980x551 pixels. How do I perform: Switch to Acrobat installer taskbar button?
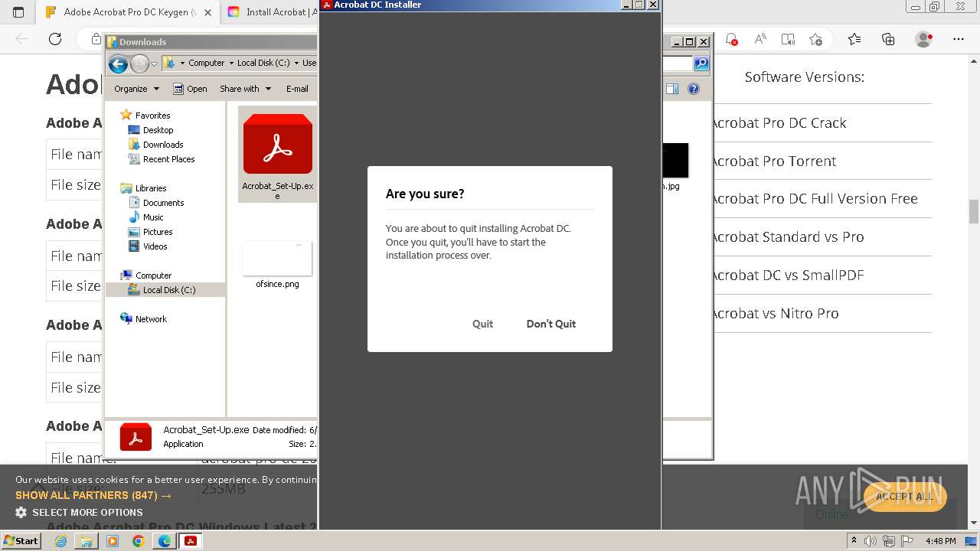tap(190, 541)
